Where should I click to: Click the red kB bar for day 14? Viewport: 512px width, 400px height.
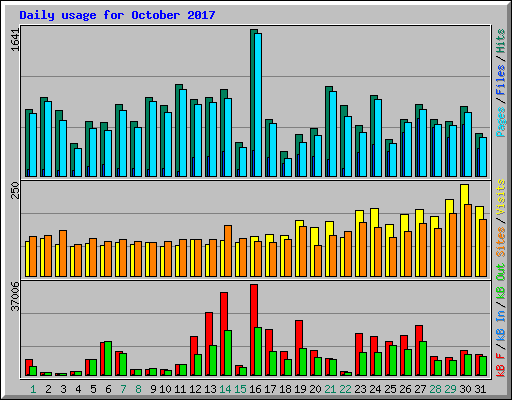pyautogui.click(x=223, y=334)
